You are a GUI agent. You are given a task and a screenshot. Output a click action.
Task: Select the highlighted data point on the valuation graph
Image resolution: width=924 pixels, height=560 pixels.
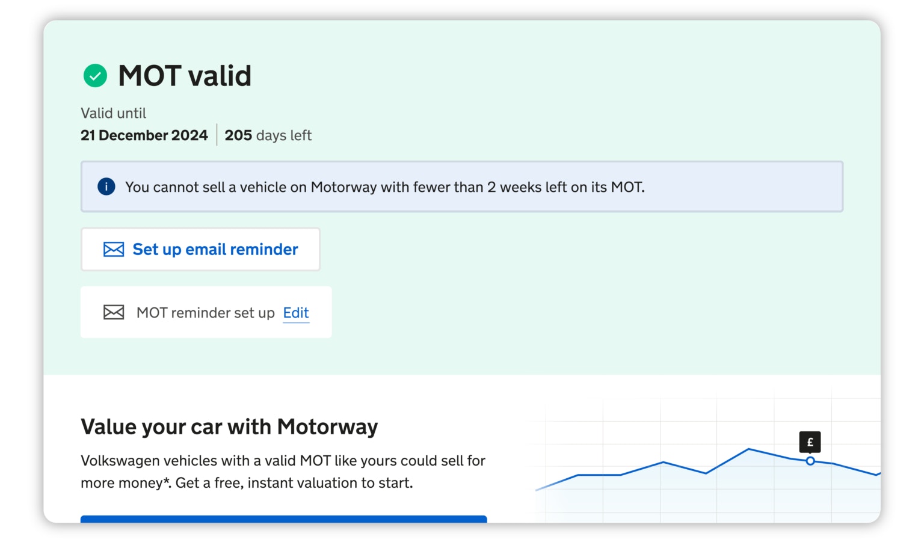(810, 461)
